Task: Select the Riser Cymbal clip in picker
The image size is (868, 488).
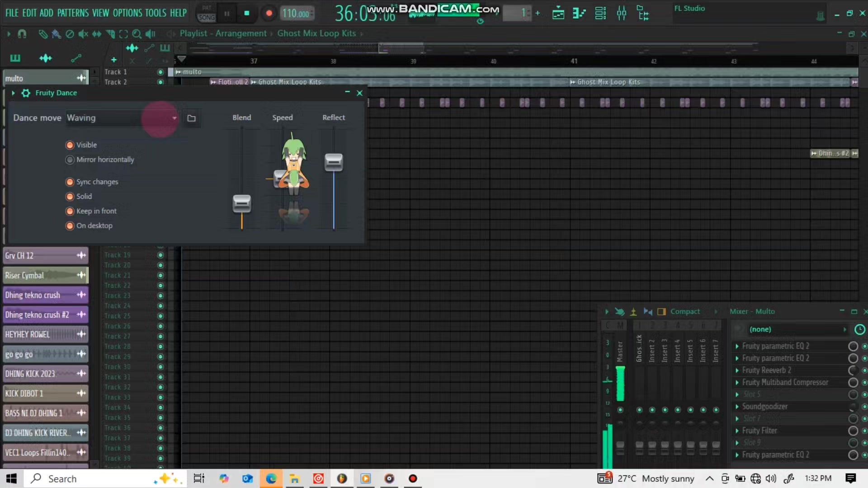Action: click(45, 275)
